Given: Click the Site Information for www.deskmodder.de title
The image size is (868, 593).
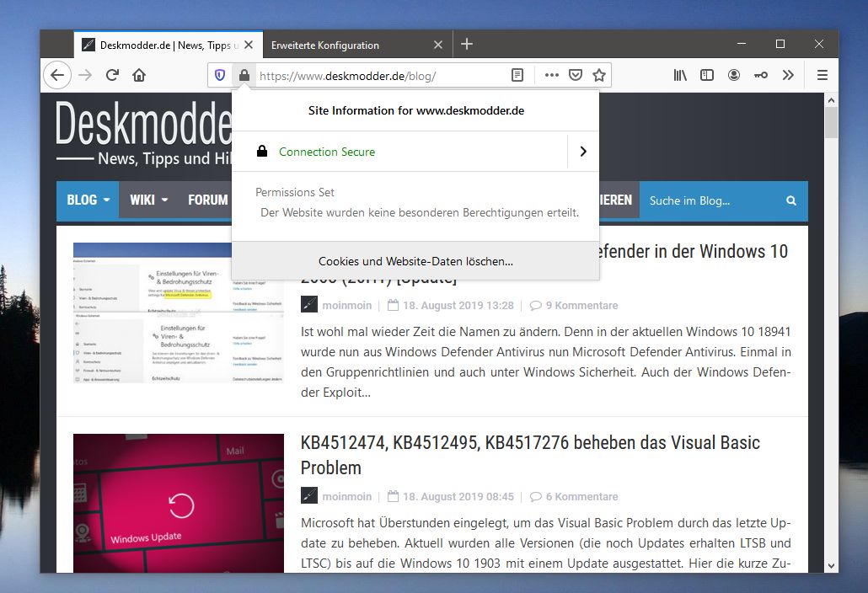Looking at the screenshot, I should 415,110.
